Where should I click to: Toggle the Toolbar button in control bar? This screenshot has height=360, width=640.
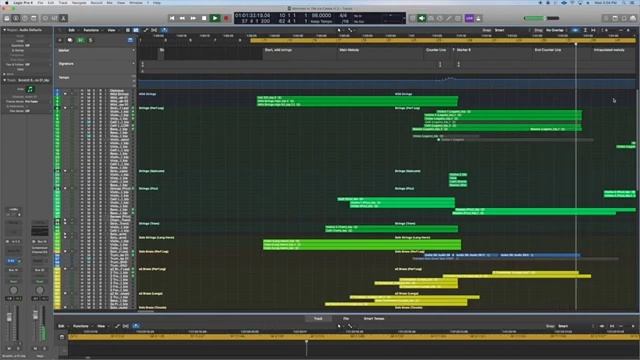(34, 18)
